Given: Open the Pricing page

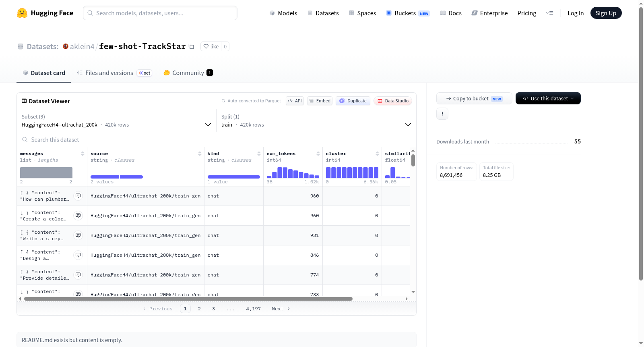Looking at the screenshot, I should pos(527,13).
